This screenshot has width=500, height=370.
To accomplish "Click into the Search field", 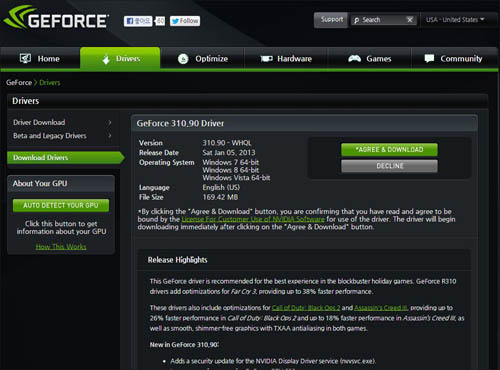I will [x=383, y=20].
